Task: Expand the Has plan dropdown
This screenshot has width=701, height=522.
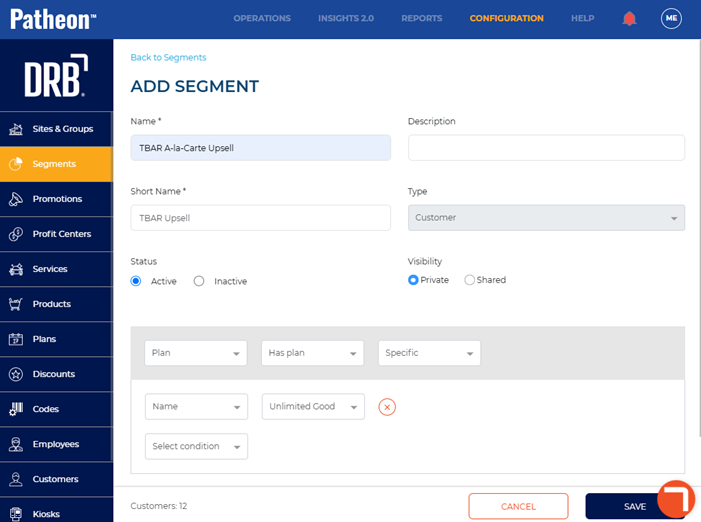Action: tap(312, 353)
